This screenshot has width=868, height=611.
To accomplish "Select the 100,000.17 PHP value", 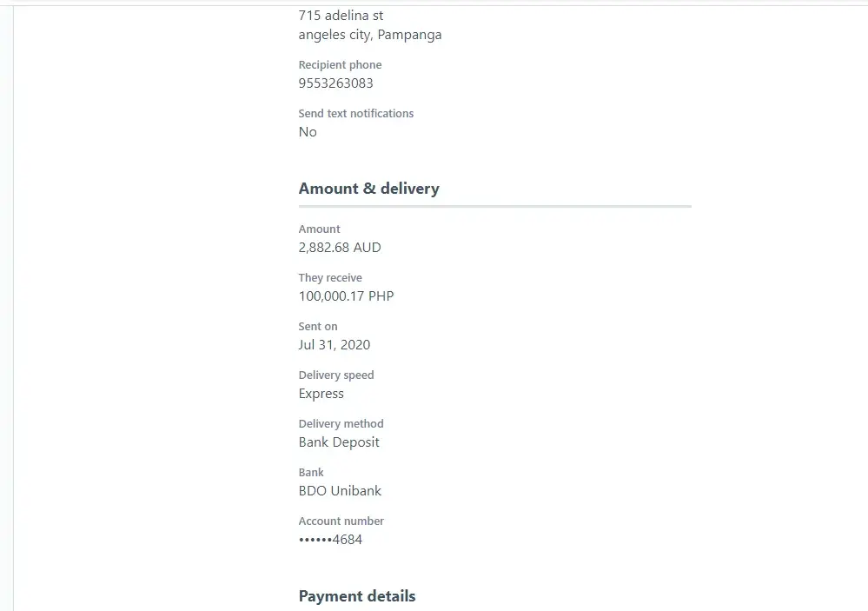I will [x=346, y=296].
